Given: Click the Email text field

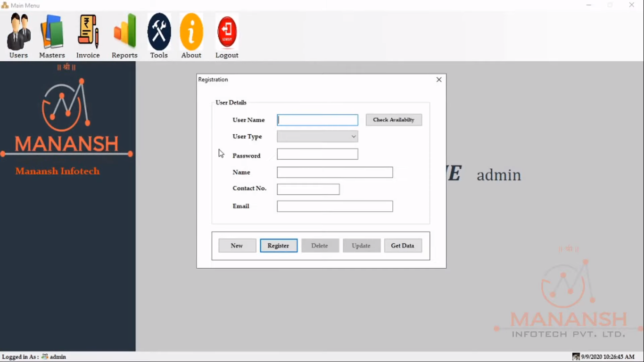Looking at the screenshot, I should (334, 206).
